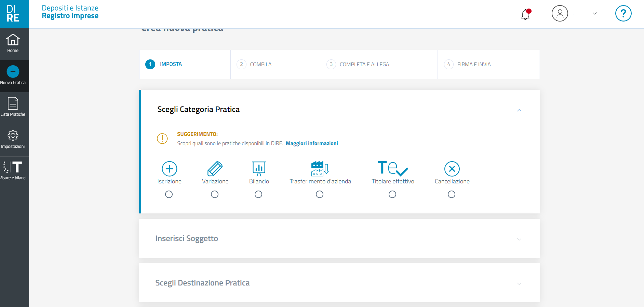Screen dimensions: 644x307
Task: Click the user profile avatar icon
Action: tap(560, 14)
